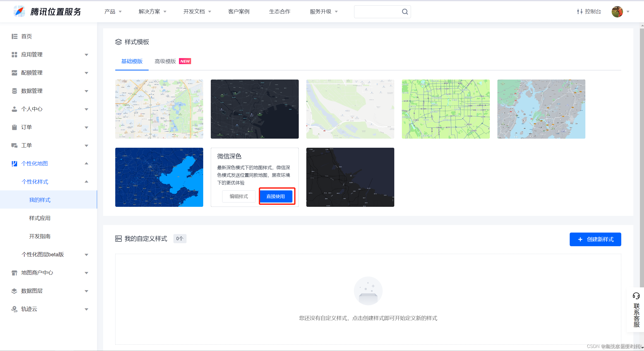Open the 控制台 console link
644x351 pixels.
tap(592, 12)
